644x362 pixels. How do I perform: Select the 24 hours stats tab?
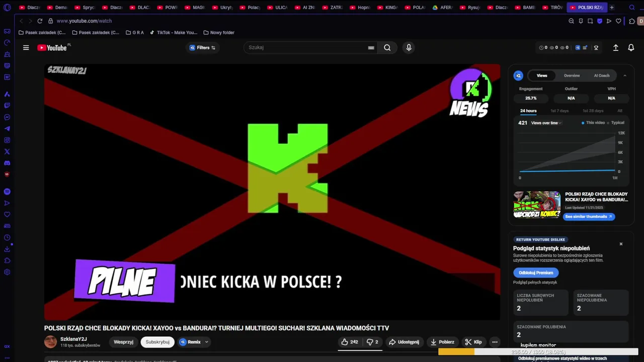(x=528, y=111)
